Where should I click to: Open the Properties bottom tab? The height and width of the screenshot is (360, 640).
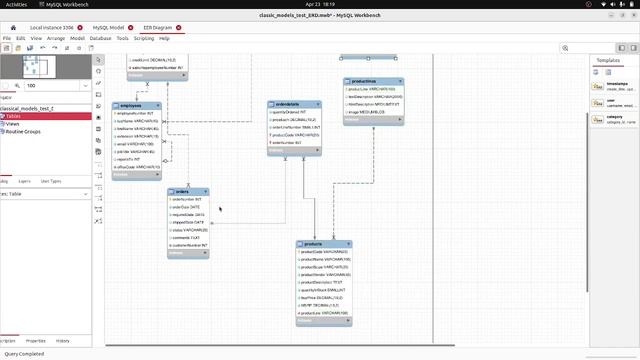pyautogui.click(x=36, y=341)
